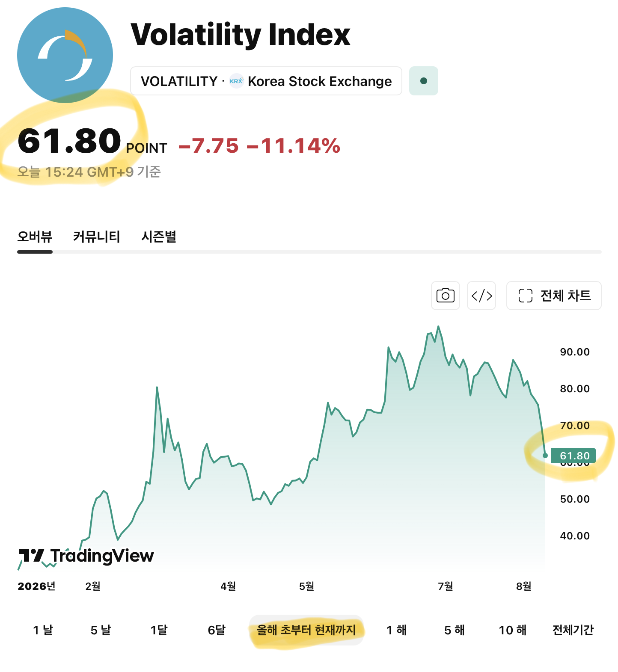618x672 pixels.
Task: Click the TradingView logo on chart
Action: point(86,556)
